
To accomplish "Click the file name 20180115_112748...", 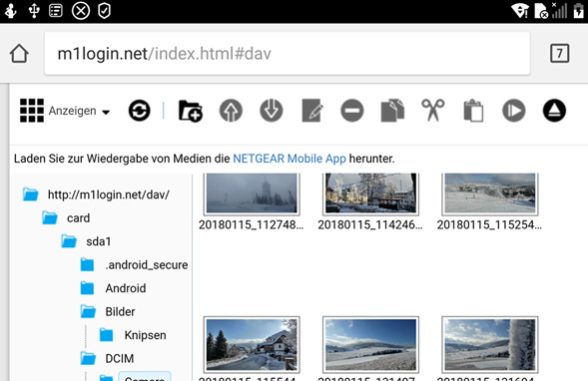I will click(x=252, y=224).
